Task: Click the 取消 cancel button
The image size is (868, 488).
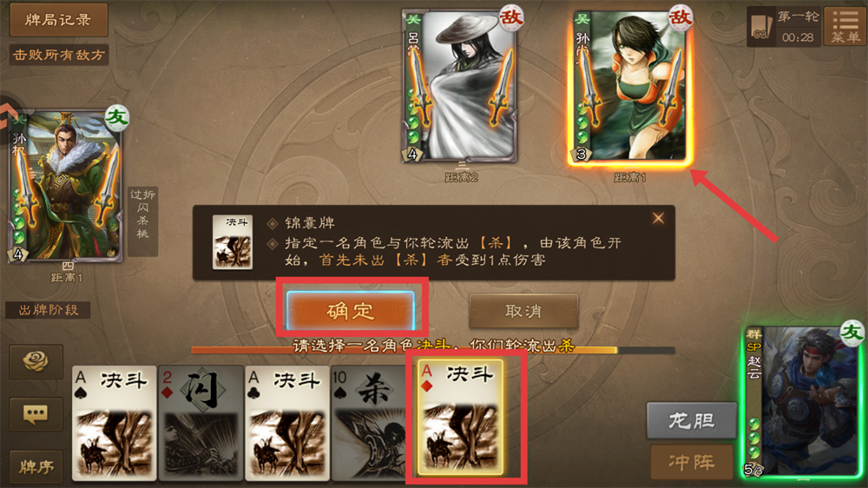Action: 523,312
